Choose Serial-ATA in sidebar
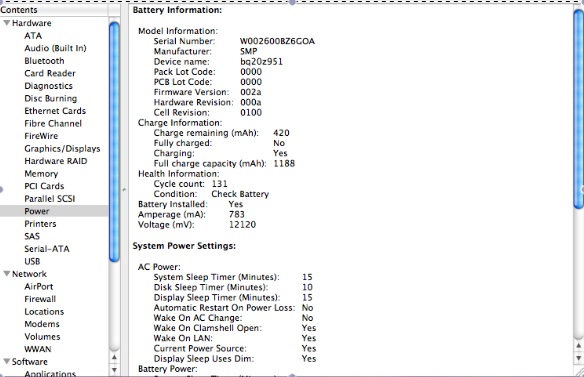 point(47,248)
